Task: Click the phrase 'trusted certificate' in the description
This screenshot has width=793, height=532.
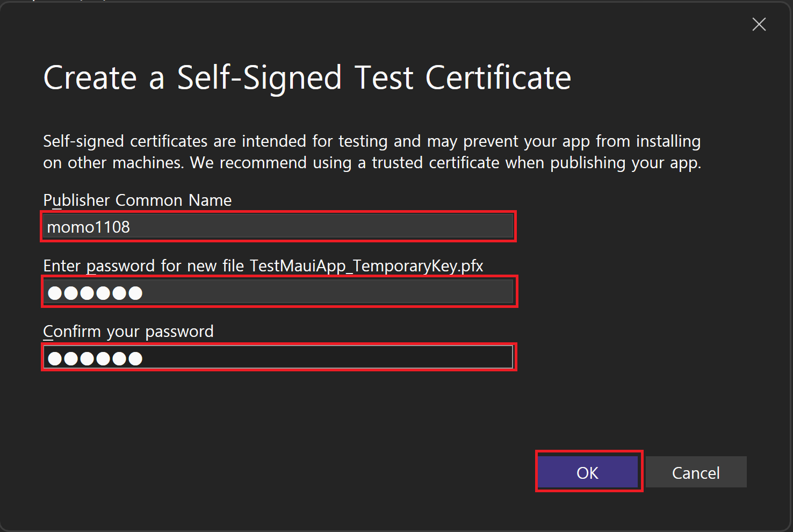Action: 436,163
